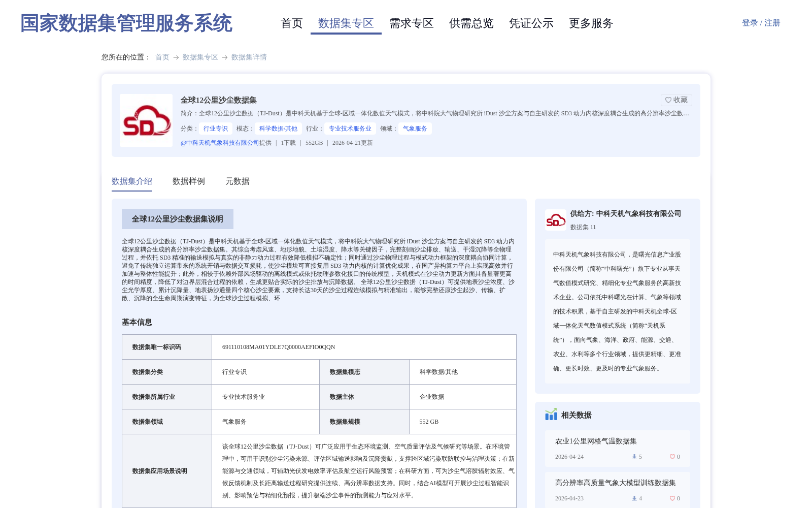812x508 pixels.
Task: Click the 相关数据 bar chart icon
Action: click(551, 415)
